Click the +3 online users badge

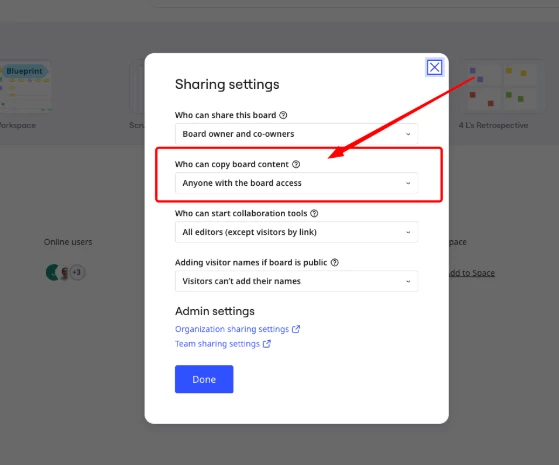[77, 272]
